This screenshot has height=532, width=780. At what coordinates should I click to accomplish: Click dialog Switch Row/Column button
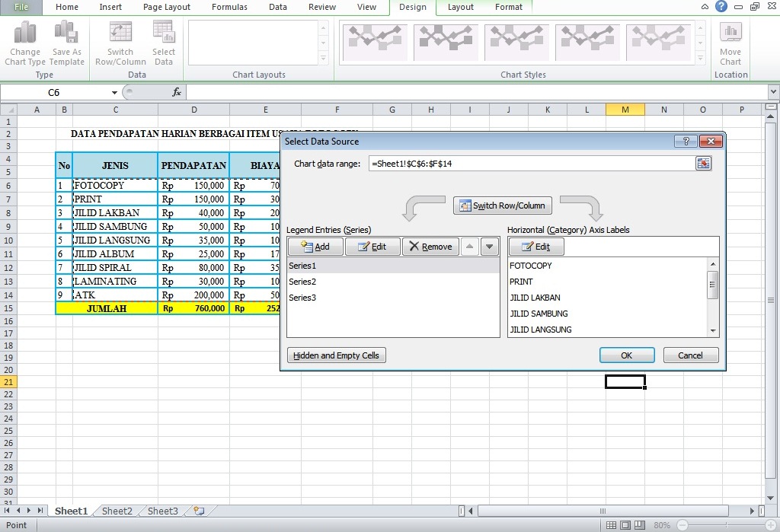pos(502,205)
